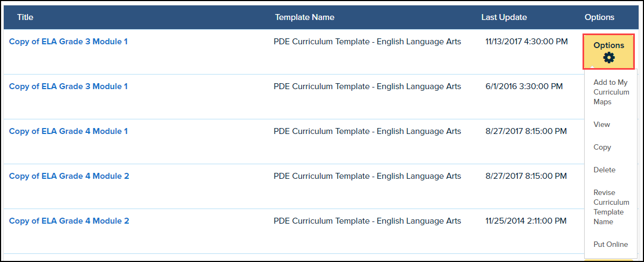
Task: Choose View from the options menu
Action: click(602, 124)
